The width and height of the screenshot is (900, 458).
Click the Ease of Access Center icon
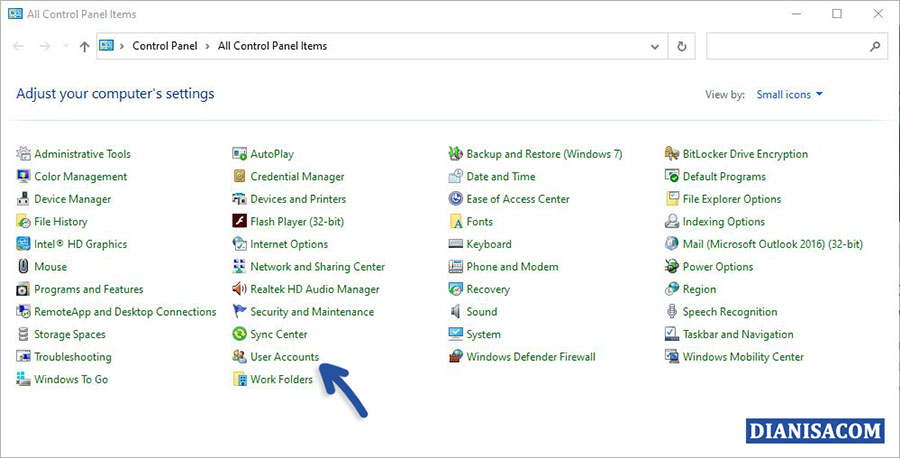[456, 199]
